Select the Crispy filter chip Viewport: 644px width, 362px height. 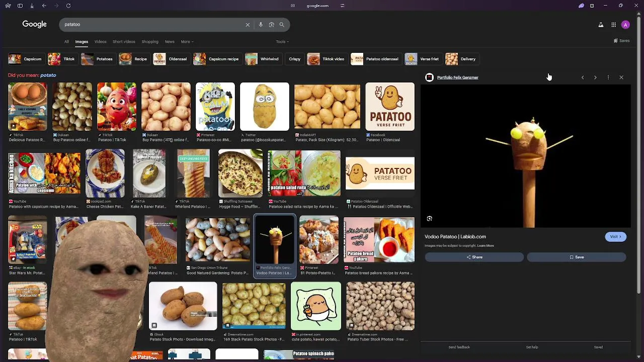(x=295, y=59)
